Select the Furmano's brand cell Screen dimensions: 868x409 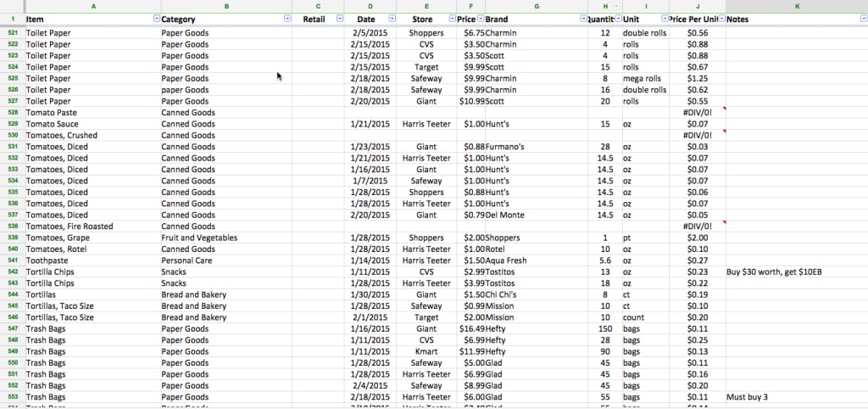pos(537,147)
